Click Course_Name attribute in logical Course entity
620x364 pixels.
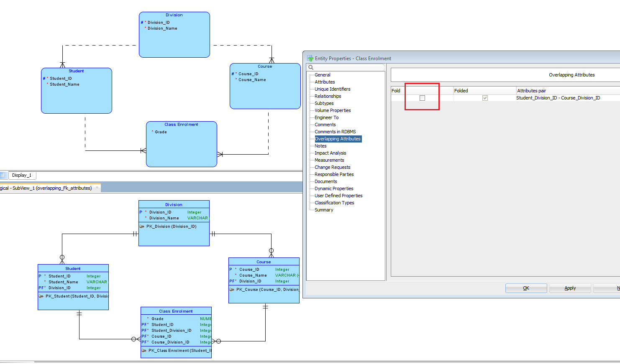tap(252, 80)
